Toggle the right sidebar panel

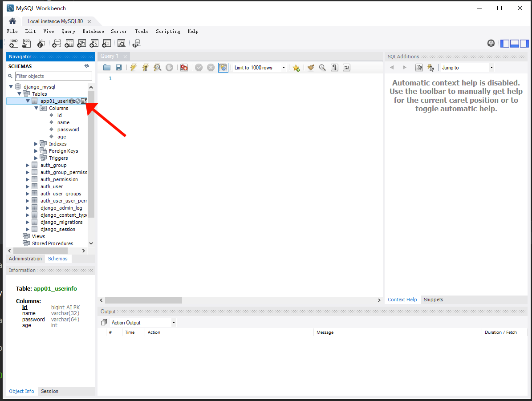click(x=524, y=44)
